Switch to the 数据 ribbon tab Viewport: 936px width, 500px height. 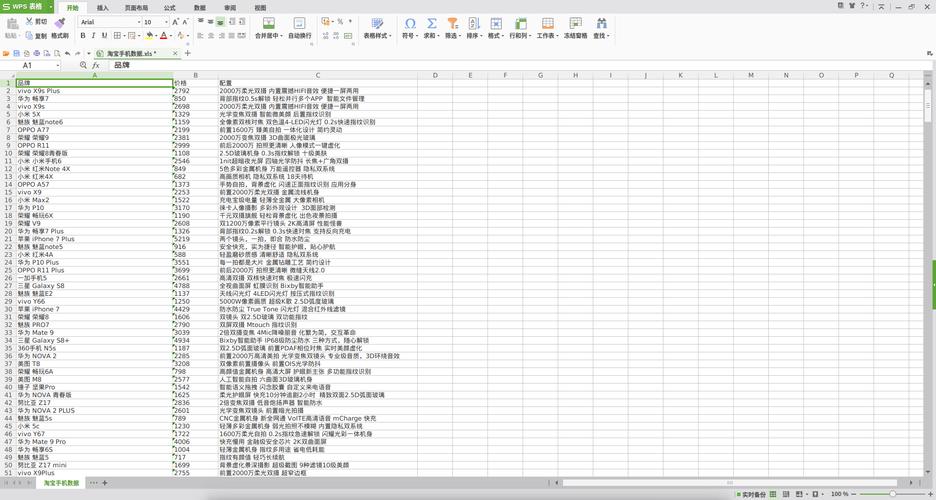coord(200,8)
